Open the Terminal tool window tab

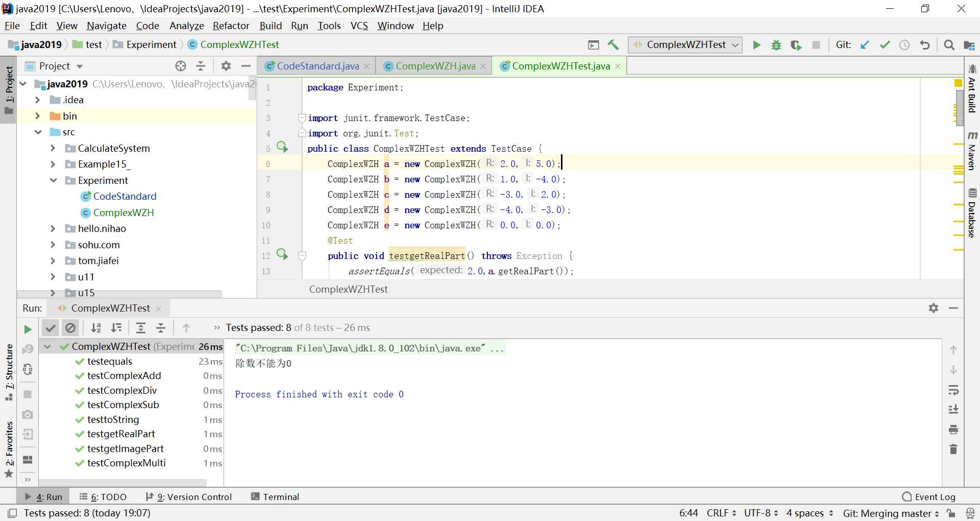coord(275,496)
